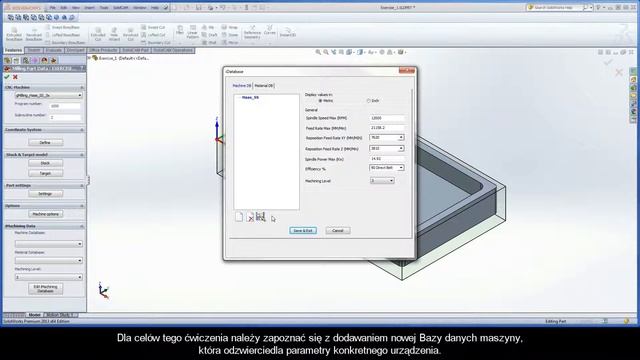Click the Swept Boss/Base tool
Screen dimensions: 640x360
[x=62, y=27]
